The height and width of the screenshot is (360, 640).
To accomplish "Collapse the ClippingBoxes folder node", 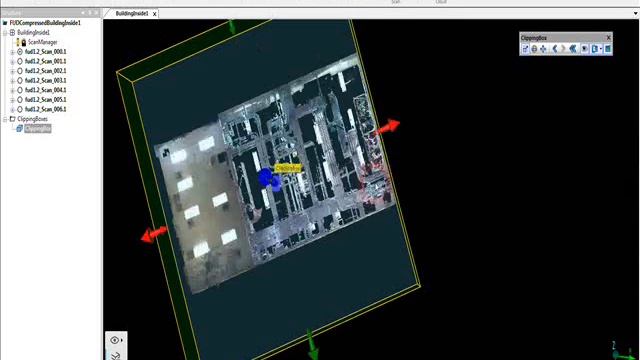I will pyautogui.click(x=5, y=119).
